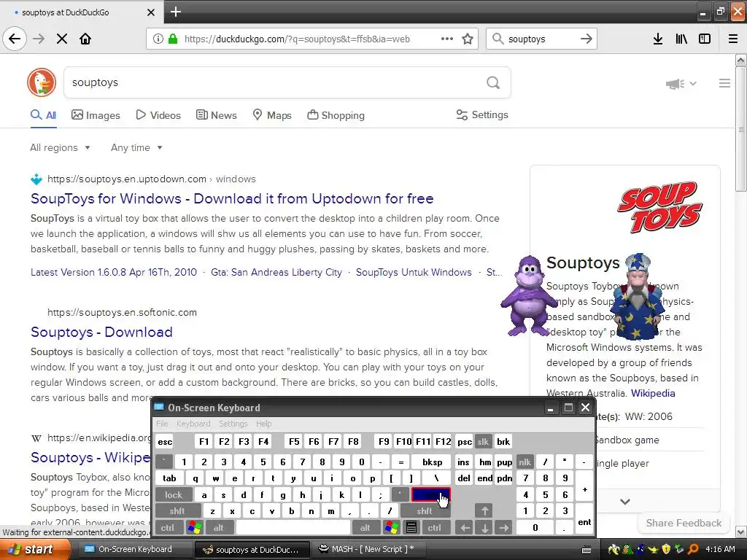Viewport: 747px width, 560px height.
Task: Go with arrow in browser search bar
Action: point(586,39)
